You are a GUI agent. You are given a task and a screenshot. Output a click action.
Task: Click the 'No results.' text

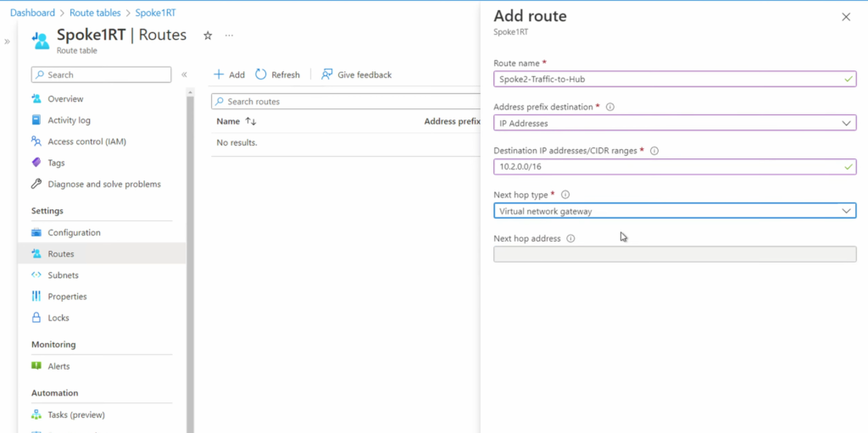(x=237, y=143)
